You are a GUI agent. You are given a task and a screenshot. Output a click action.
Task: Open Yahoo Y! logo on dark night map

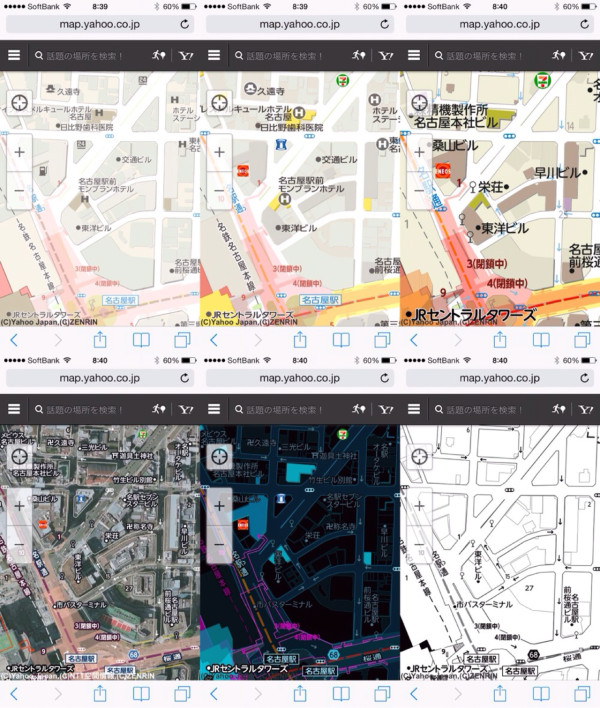[386, 410]
